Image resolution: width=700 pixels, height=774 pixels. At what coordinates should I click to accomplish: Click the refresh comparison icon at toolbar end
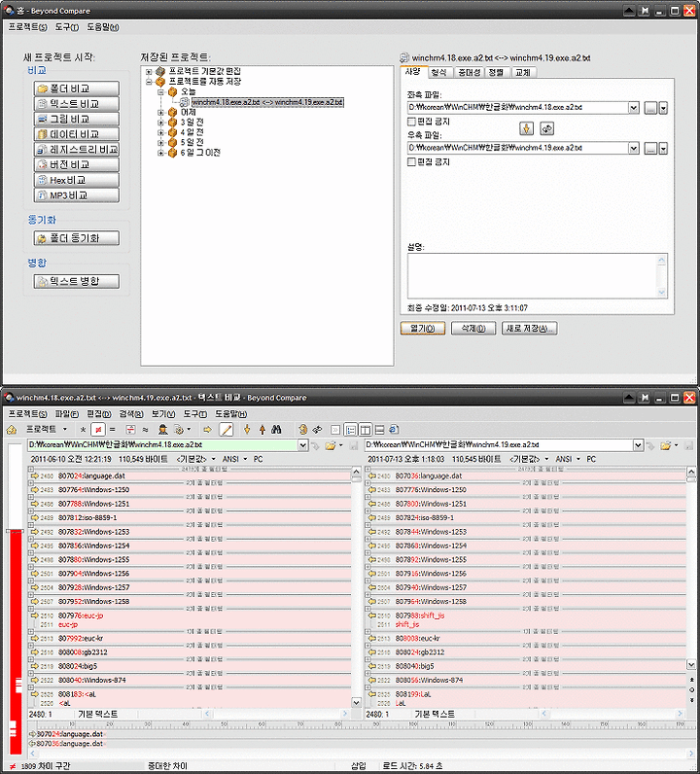[394, 430]
